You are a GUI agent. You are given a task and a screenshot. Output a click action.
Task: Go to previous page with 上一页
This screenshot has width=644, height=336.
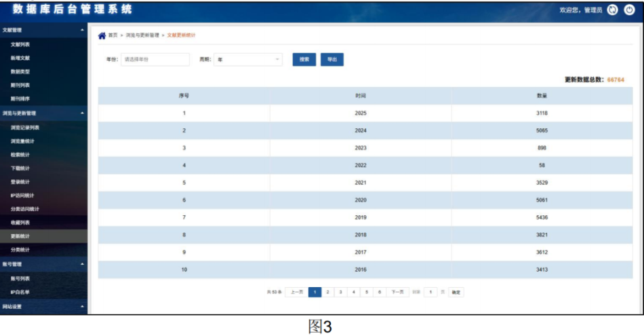click(296, 292)
